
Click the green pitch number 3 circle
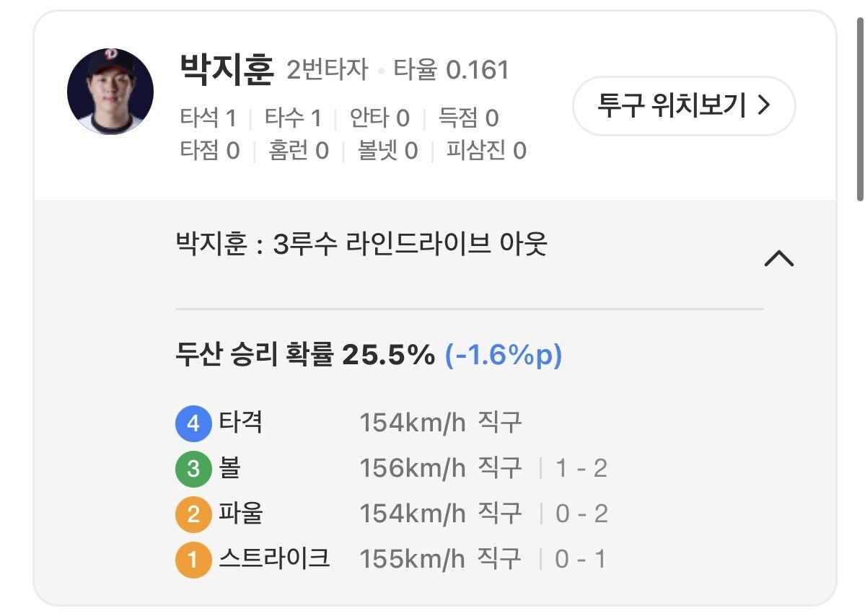click(x=193, y=469)
